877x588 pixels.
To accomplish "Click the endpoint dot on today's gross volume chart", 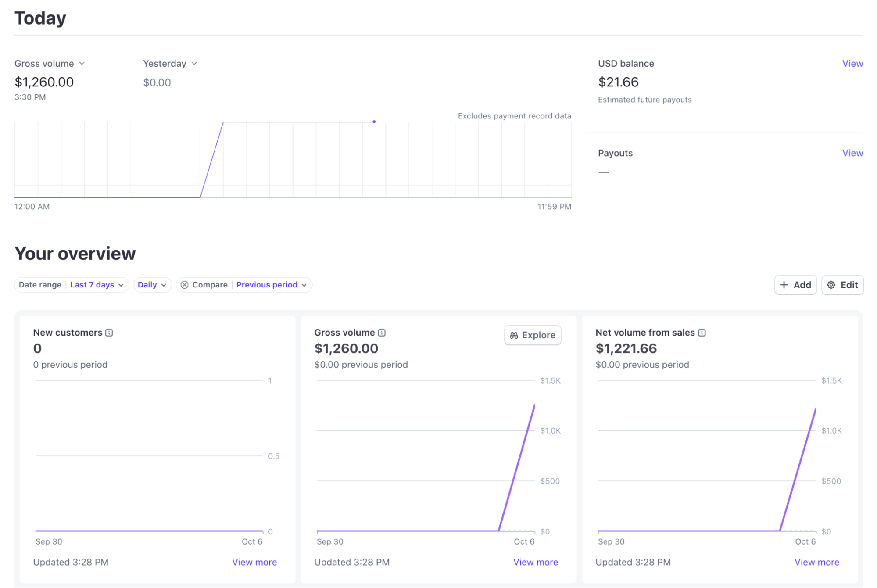I will click(x=374, y=122).
